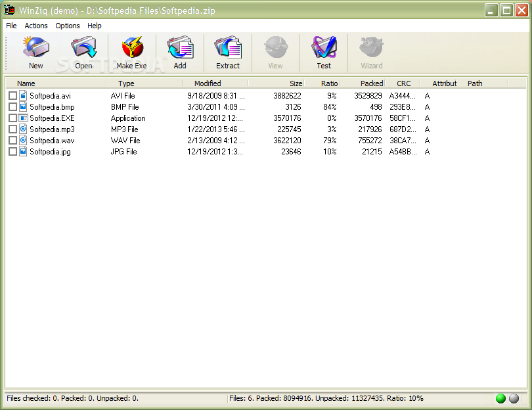Open the Options menu

point(68,26)
